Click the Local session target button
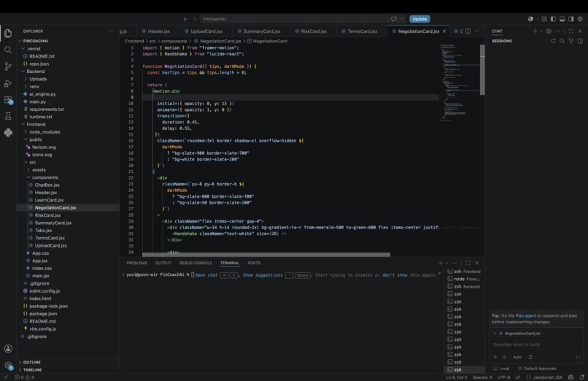 pyautogui.click(x=501, y=369)
